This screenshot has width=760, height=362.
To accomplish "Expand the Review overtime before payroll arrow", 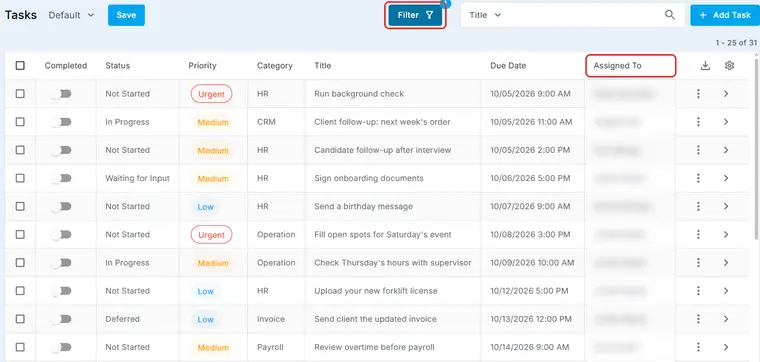I will pyautogui.click(x=726, y=347).
